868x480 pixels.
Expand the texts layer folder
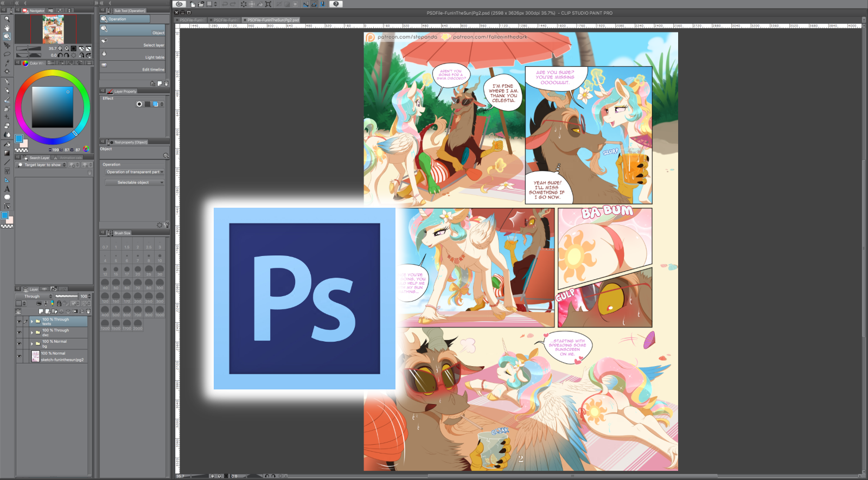[x=32, y=322]
